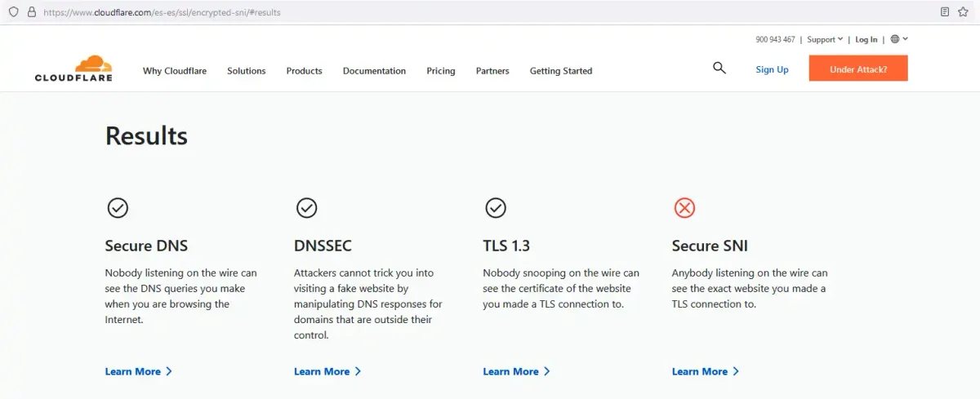Open the Why Cloudflare menu
The height and width of the screenshot is (399, 980).
[x=175, y=71]
